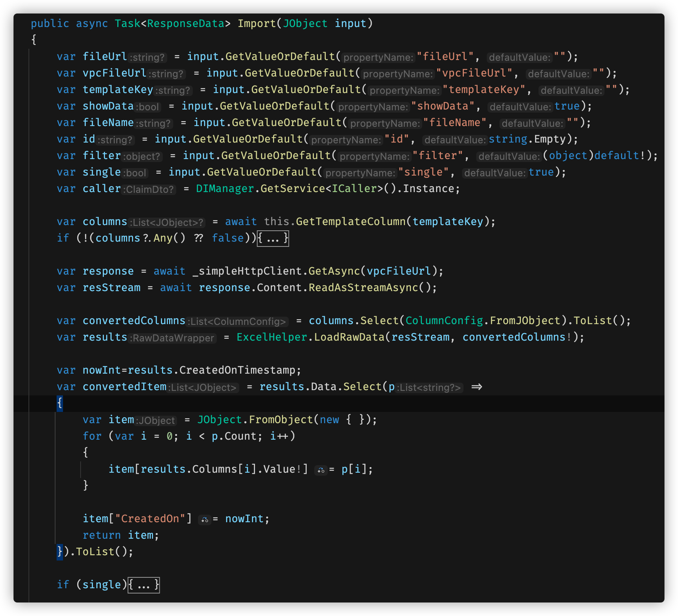Click the async keyword in signature

(x=92, y=23)
